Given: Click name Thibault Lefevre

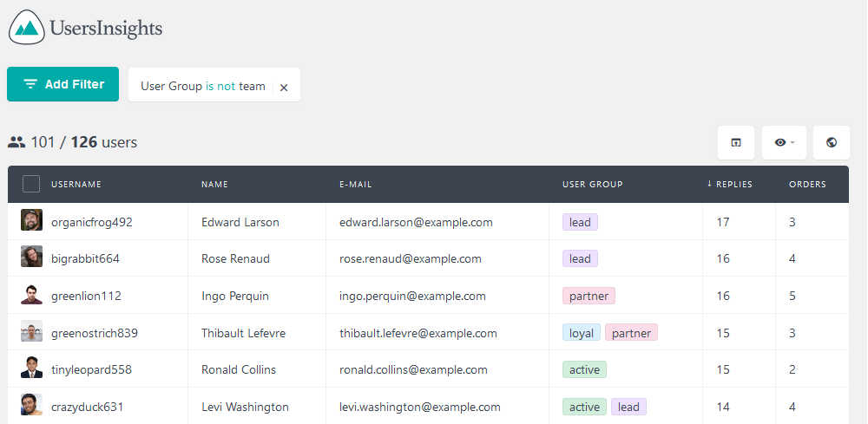Looking at the screenshot, I should click(244, 333).
